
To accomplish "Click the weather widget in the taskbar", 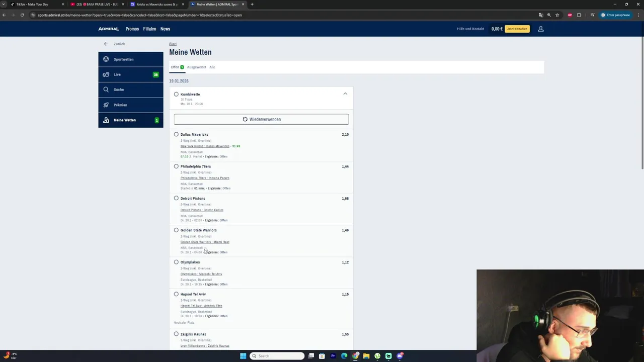I will pyautogui.click(x=10, y=355).
